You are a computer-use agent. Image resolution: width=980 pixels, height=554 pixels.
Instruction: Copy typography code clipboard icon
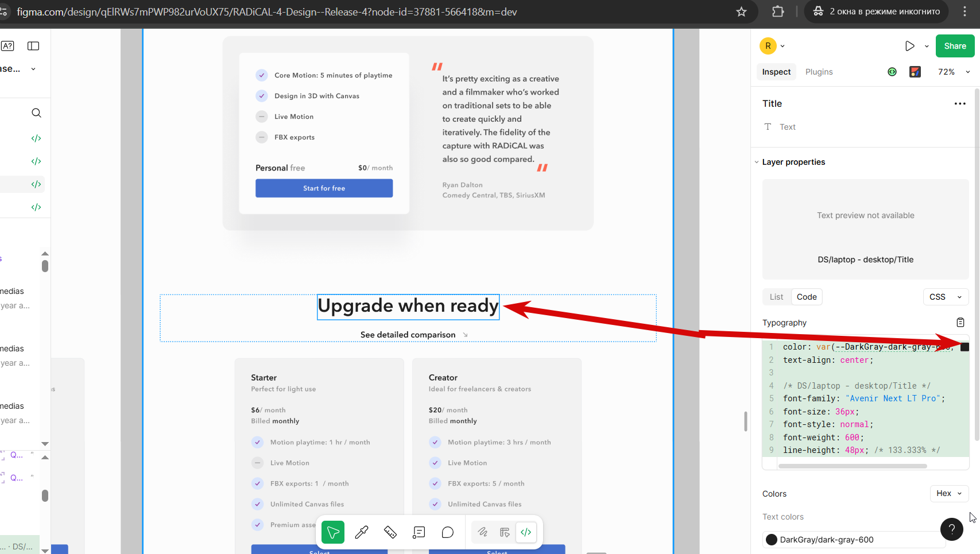(960, 323)
